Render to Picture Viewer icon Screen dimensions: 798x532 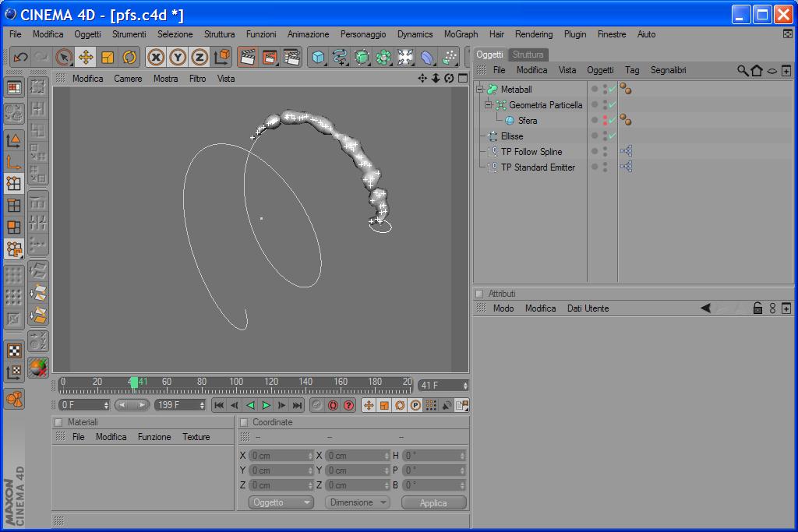[x=269, y=58]
